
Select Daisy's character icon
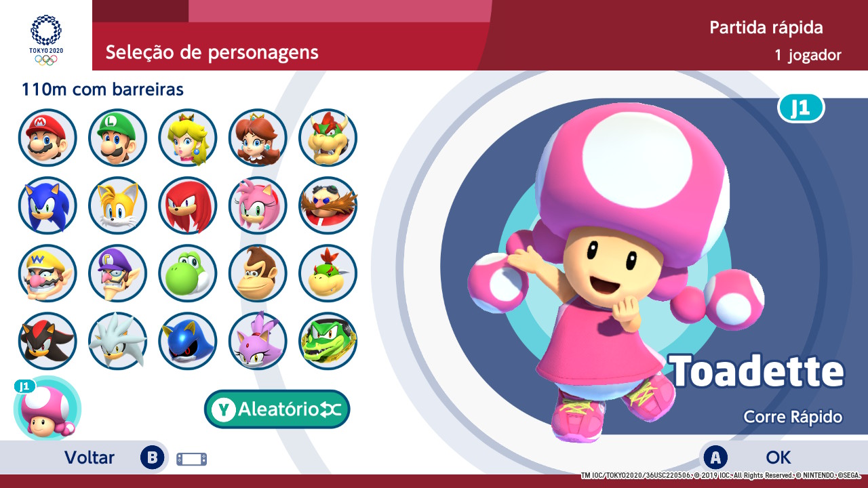click(258, 138)
